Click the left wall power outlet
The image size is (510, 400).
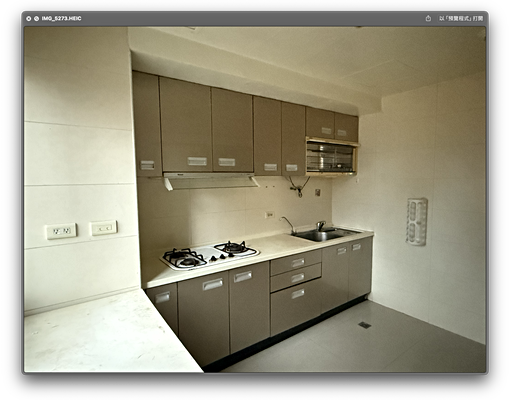61,231
